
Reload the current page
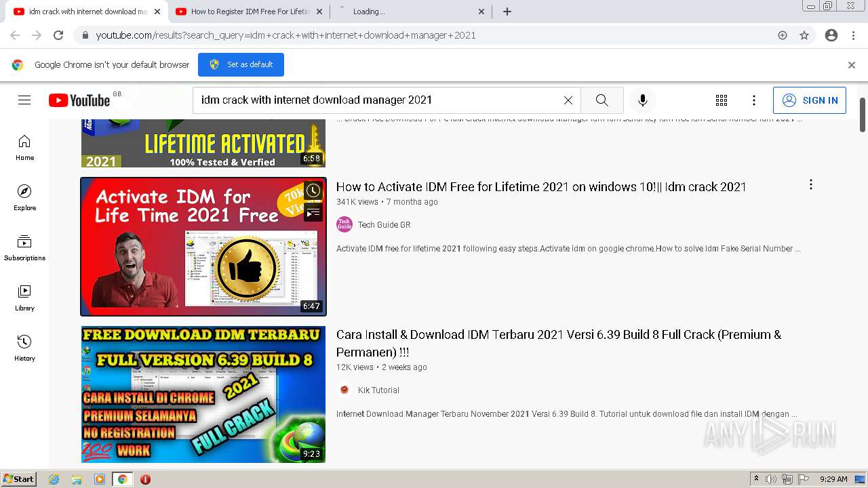58,35
